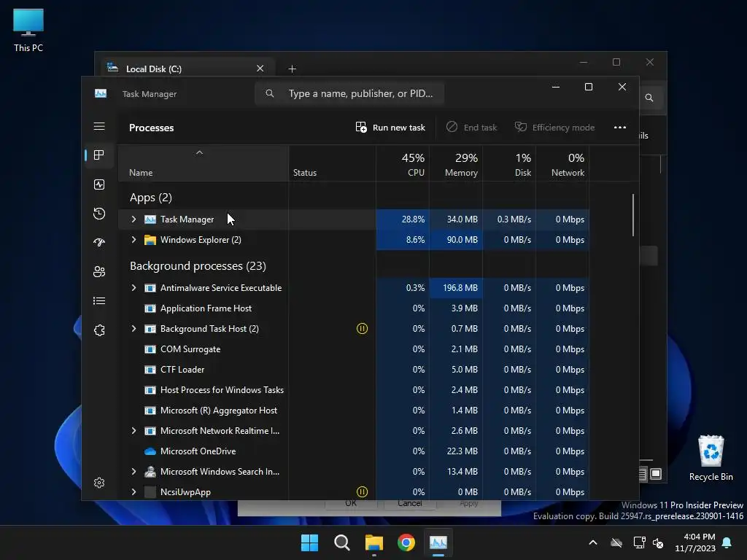Expand Microsoft Network Realtime entry
The image size is (747, 560).
click(x=134, y=430)
